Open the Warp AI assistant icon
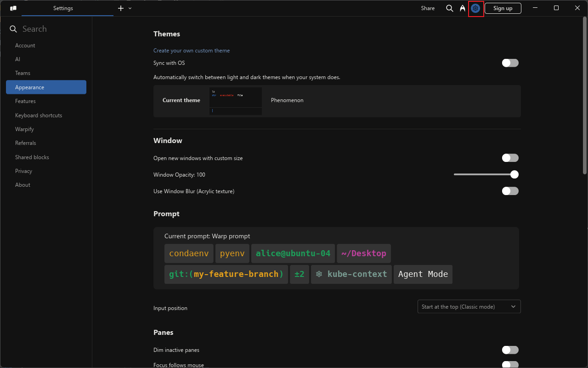 pyautogui.click(x=463, y=8)
